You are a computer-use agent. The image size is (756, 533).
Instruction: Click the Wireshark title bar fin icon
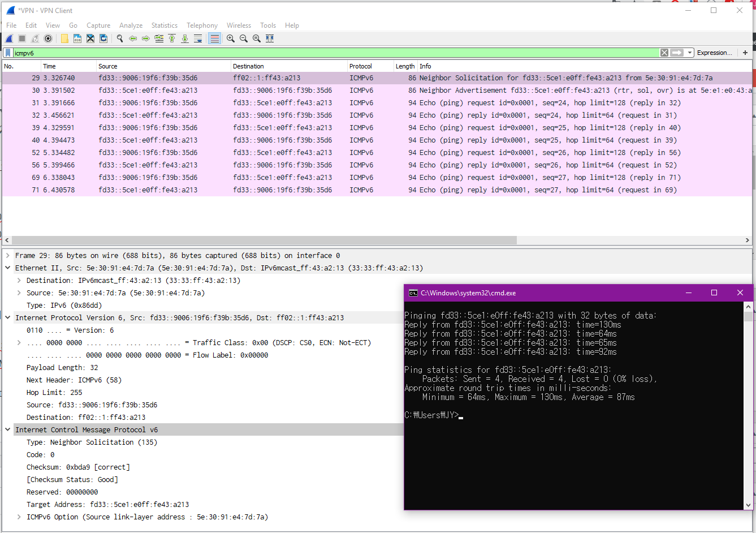click(10, 10)
